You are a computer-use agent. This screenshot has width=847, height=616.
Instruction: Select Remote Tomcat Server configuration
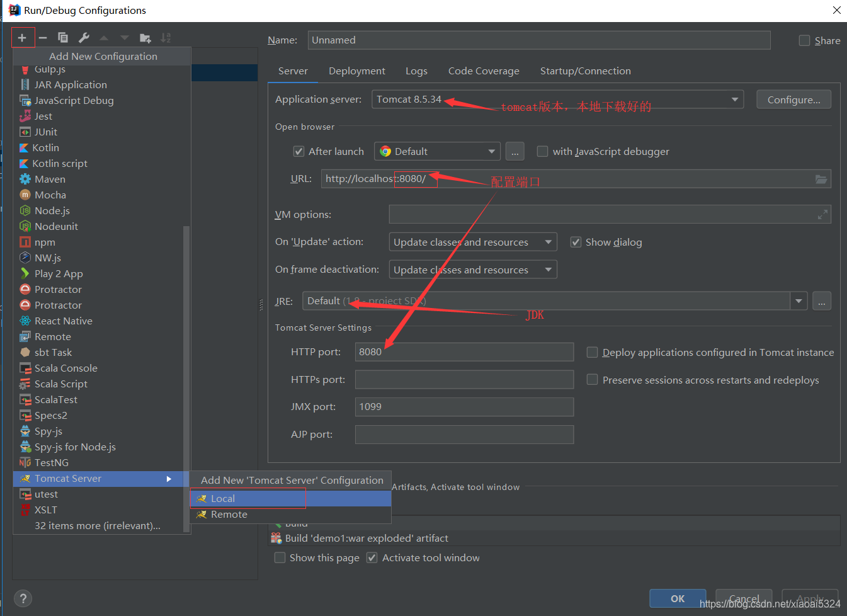point(291,515)
